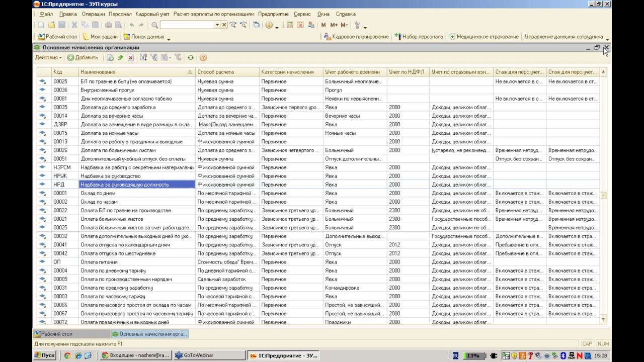Click the green pencil edit icon
The width and height of the screenshot is (644, 362).
click(x=120, y=58)
